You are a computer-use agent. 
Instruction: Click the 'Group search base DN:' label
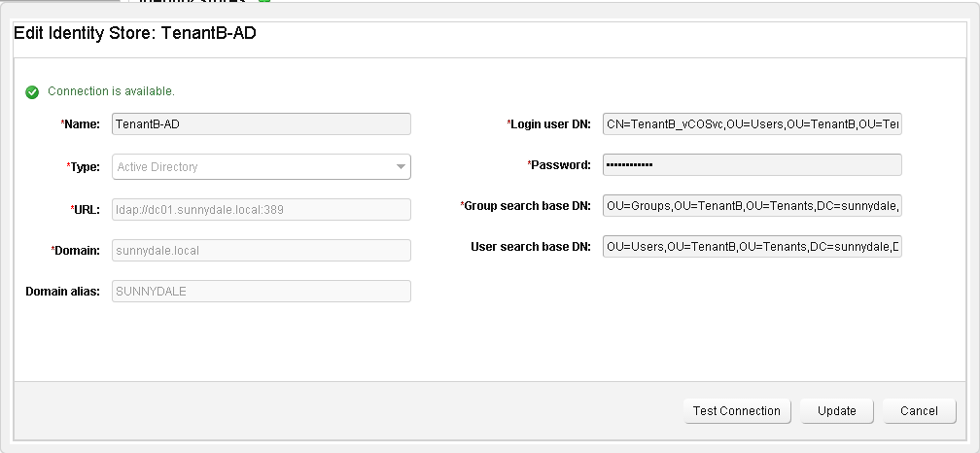525,206
